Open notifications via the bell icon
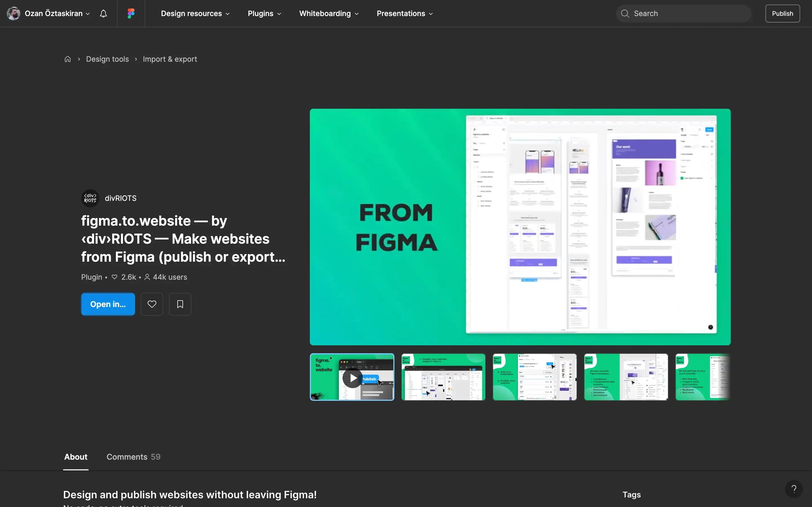The image size is (812, 507). (x=103, y=14)
